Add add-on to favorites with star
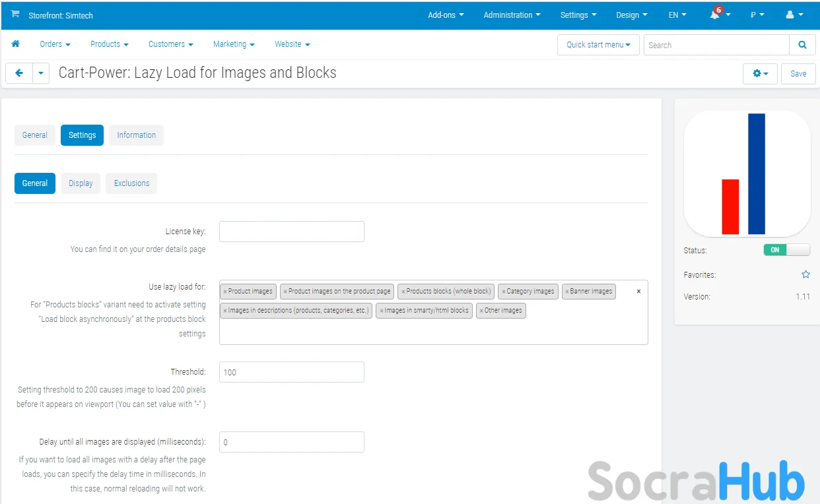 pyautogui.click(x=805, y=274)
